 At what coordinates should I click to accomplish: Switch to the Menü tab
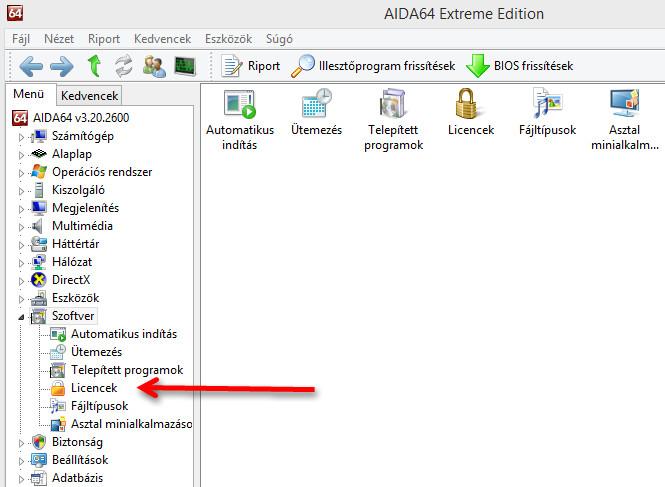29,94
